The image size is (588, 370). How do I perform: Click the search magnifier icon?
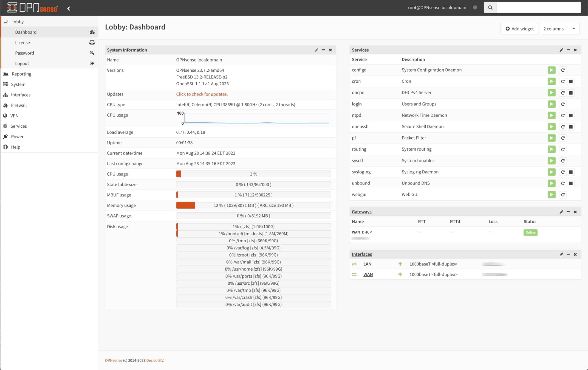(490, 7)
